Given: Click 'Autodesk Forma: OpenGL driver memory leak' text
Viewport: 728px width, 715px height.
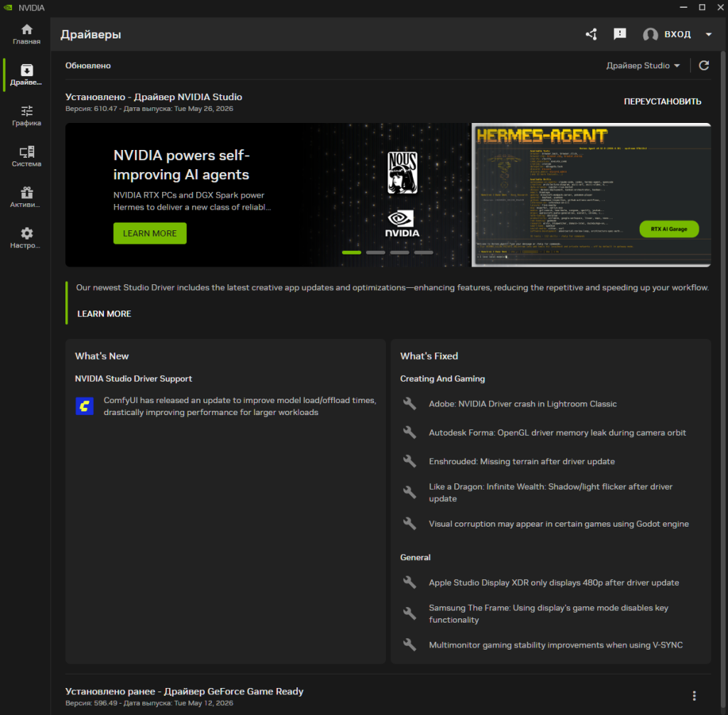Looking at the screenshot, I should 557,433.
